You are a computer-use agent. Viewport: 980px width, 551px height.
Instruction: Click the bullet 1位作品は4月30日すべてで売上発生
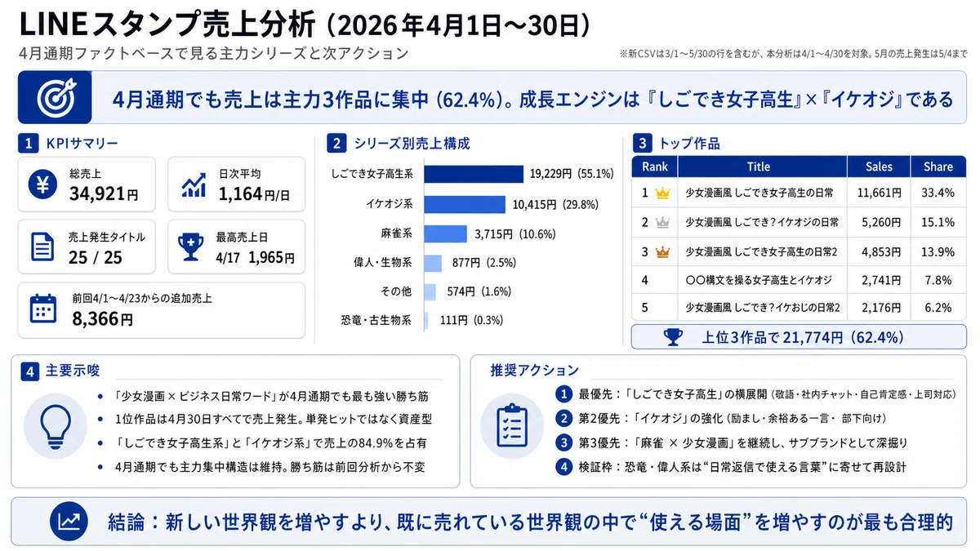pos(274,420)
